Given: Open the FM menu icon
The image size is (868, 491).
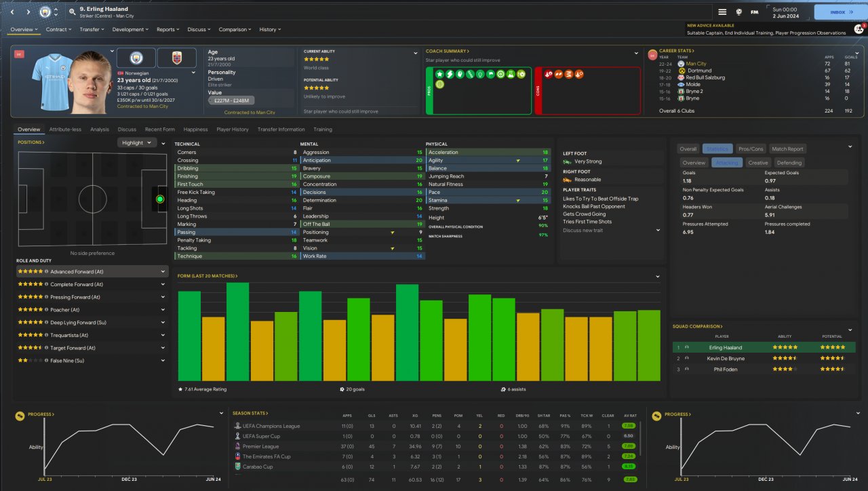Looking at the screenshot, I should [754, 12].
